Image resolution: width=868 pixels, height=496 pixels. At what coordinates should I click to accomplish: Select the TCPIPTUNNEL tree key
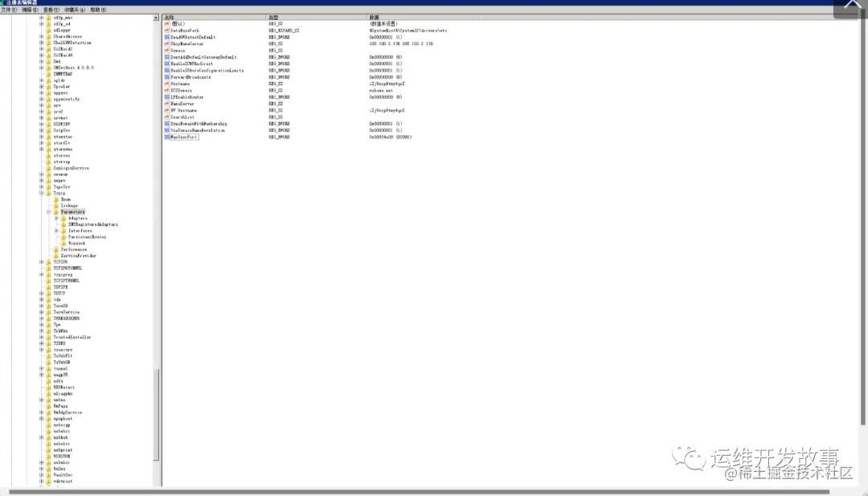coord(67,281)
